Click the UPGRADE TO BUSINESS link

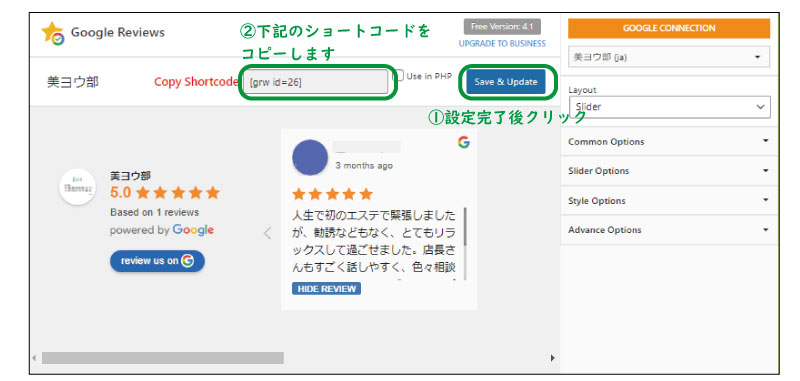point(502,43)
